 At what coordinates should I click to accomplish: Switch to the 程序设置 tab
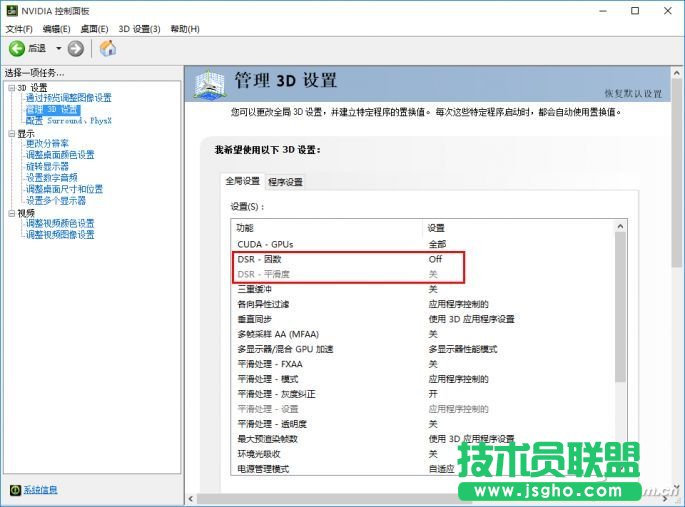(x=285, y=182)
